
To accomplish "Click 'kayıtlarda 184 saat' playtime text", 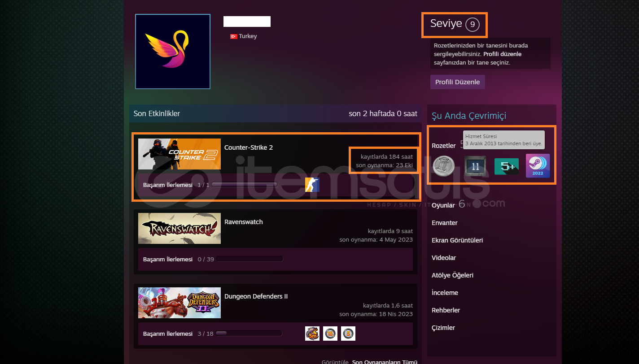I will tap(387, 156).
